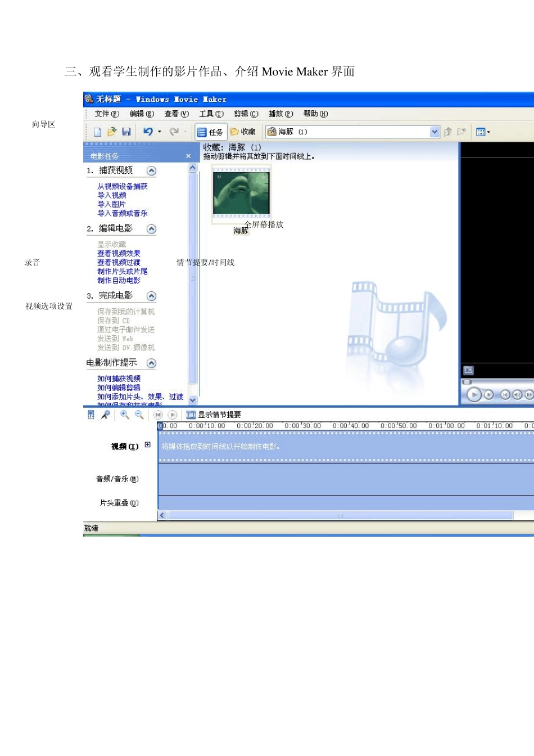Viewport: 534px width, 756px height.
Task: Click the 导入视频 link
Action: (112, 195)
